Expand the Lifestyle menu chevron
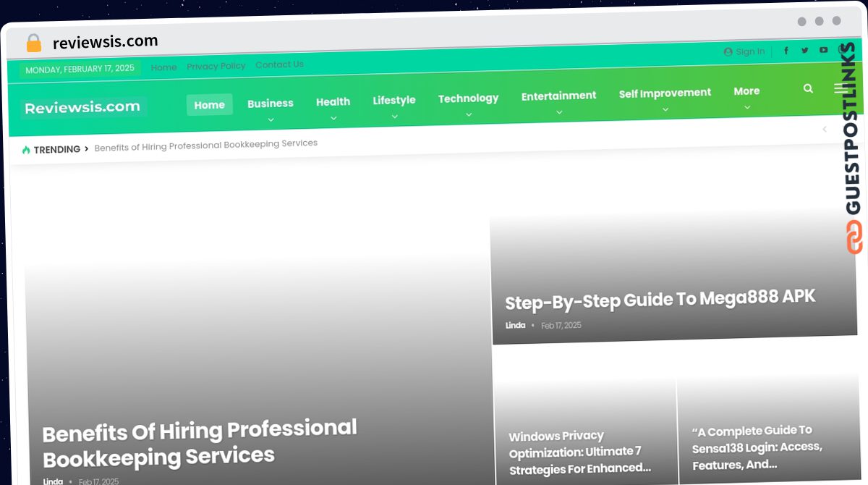This screenshot has height=485, width=868. 394,117
